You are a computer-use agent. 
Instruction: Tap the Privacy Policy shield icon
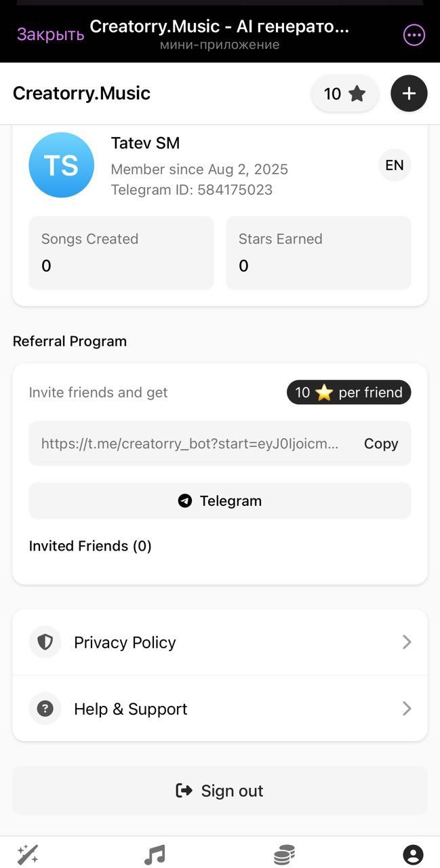point(45,642)
